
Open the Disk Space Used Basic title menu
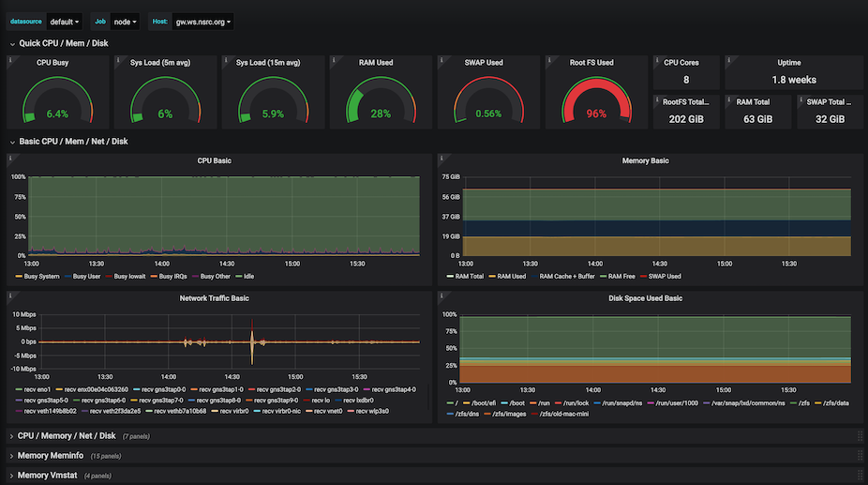[x=646, y=298]
